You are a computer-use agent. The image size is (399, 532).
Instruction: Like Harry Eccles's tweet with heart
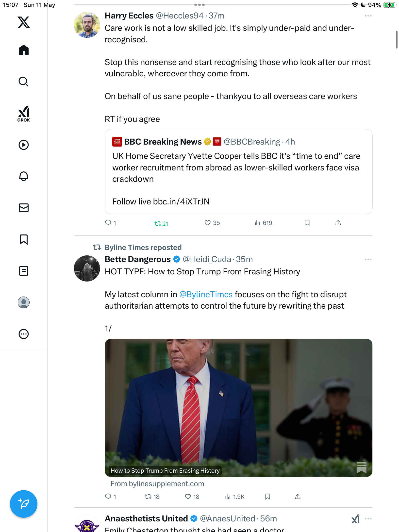[212, 223]
